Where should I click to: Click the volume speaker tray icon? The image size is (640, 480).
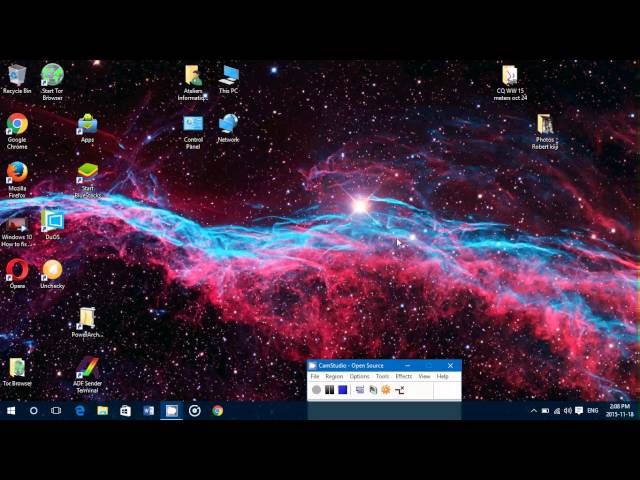point(568,411)
